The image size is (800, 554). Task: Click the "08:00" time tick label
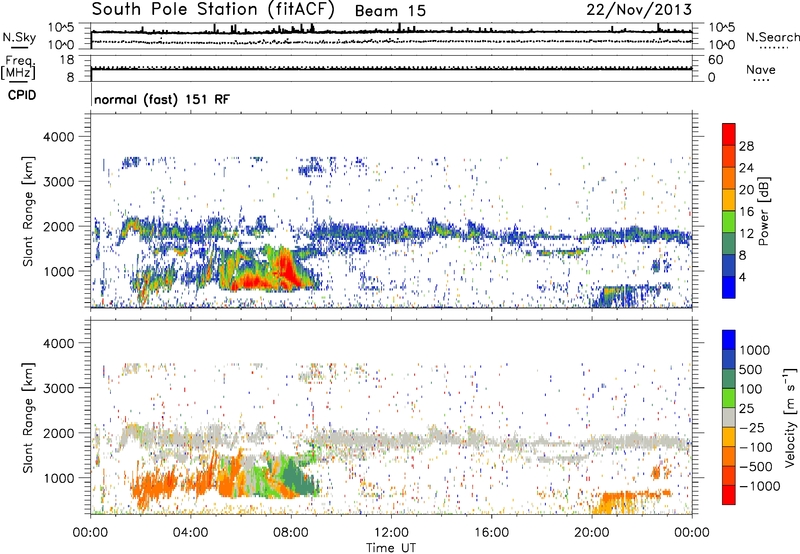[x=291, y=533]
